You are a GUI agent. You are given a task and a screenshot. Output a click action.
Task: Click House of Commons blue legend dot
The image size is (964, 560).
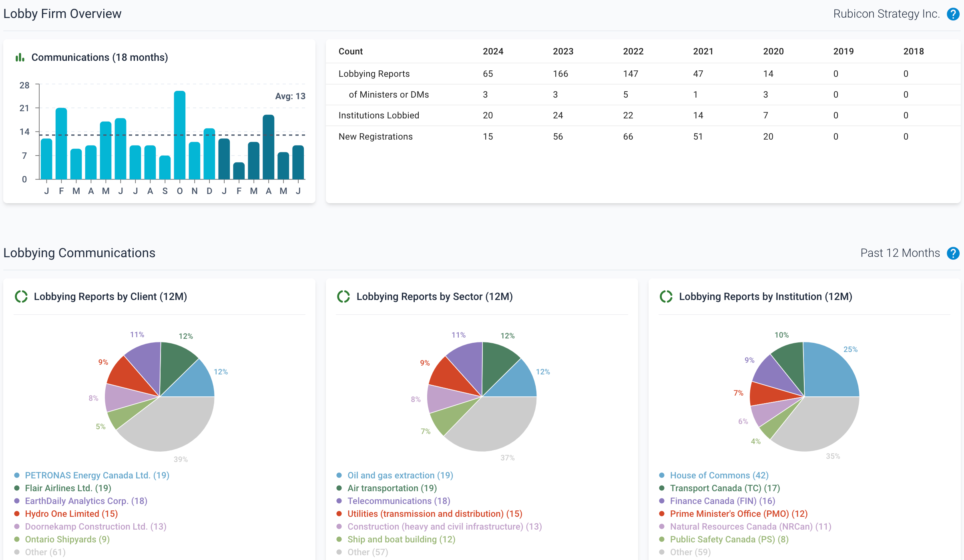coord(662,475)
